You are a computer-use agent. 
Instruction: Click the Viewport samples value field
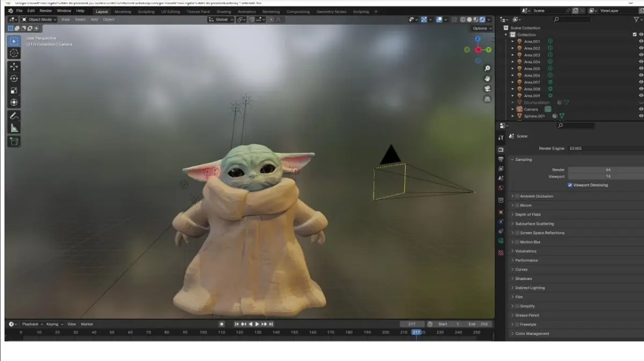(606, 176)
